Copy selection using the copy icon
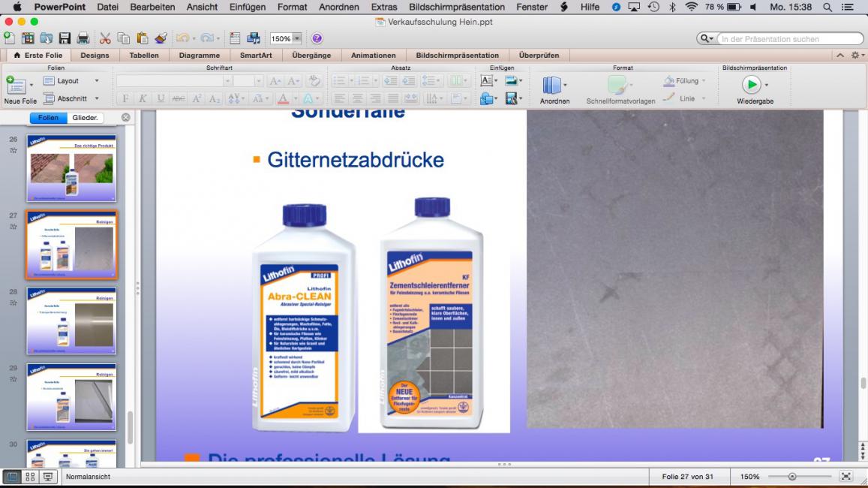This screenshot has width=868, height=488. point(124,38)
